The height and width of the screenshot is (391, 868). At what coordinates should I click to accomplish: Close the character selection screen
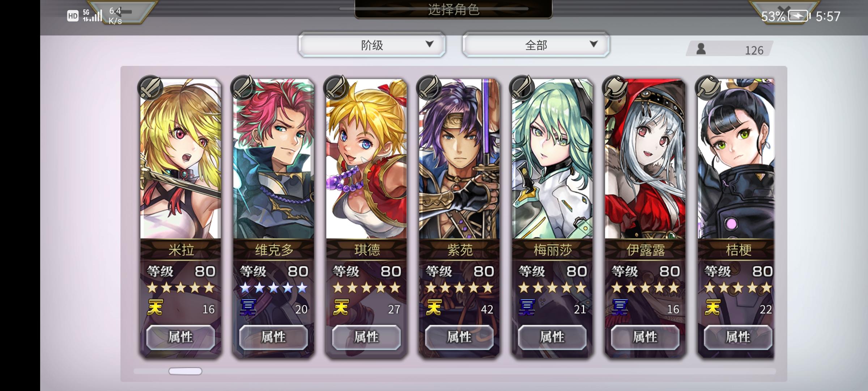click(x=784, y=11)
